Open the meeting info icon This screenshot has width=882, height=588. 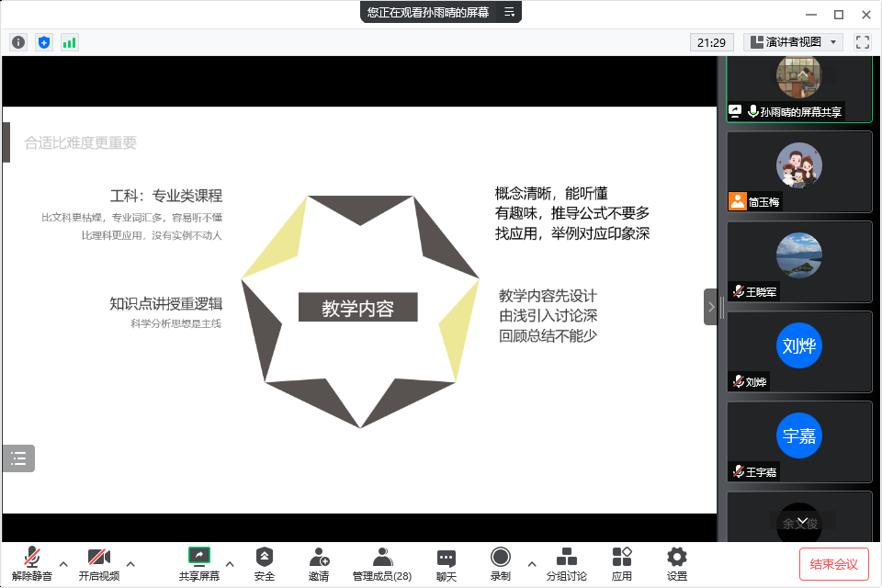point(18,42)
